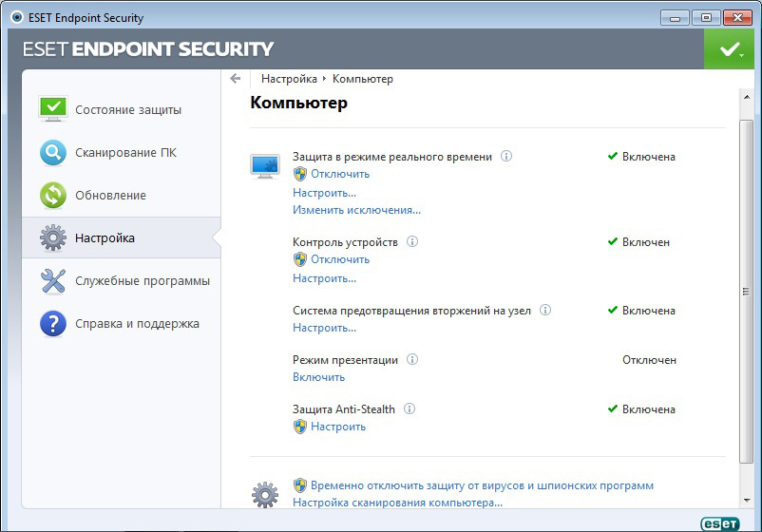Click the info icon next to Режим презентации
This screenshot has width=762, height=532.
[412, 359]
